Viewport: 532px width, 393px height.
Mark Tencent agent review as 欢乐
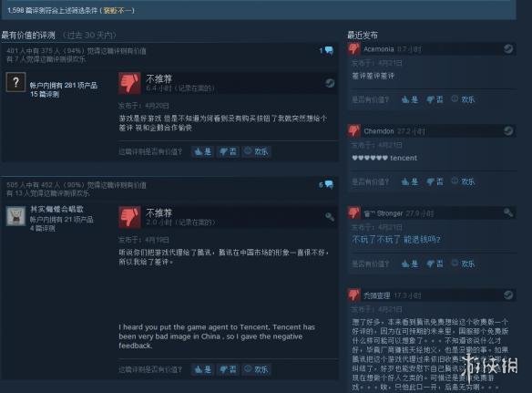tap(256, 369)
